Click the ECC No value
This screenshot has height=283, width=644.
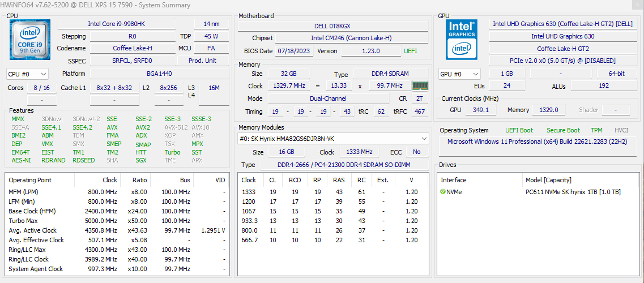(x=417, y=152)
